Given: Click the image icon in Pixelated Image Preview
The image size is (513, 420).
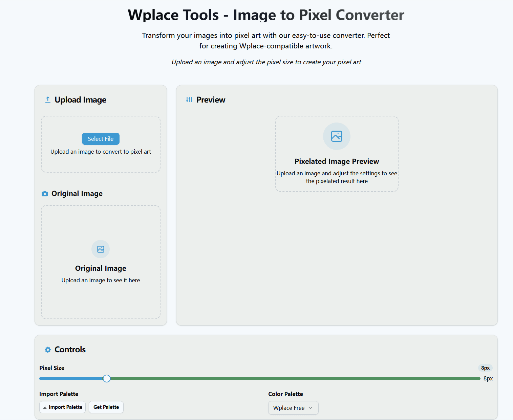Looking at the screenshot, I should 337,136.
